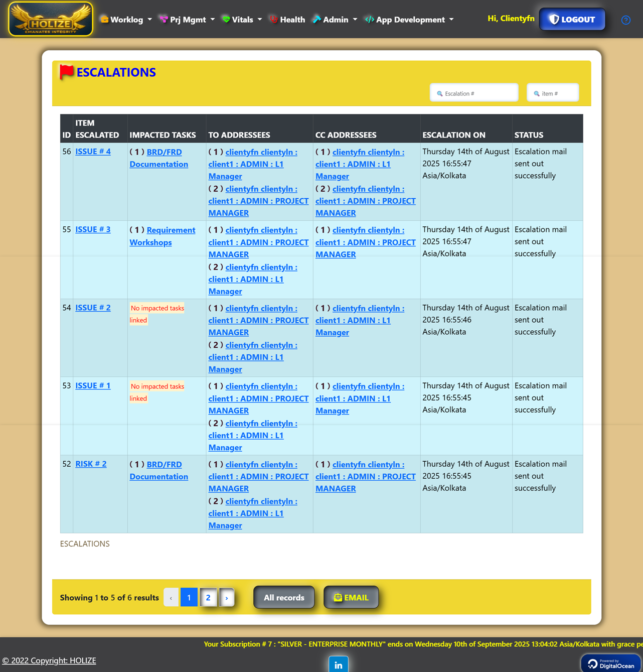This screenshot has width=643, height=672.
Task: Click the Health heart icon
Action: (273, 20)
